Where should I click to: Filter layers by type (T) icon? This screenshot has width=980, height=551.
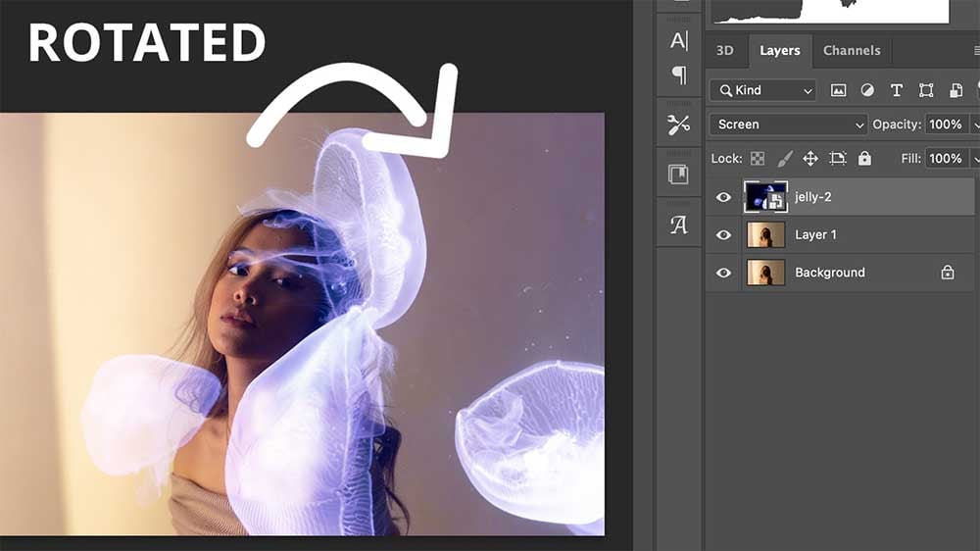(x=897, y=90)
